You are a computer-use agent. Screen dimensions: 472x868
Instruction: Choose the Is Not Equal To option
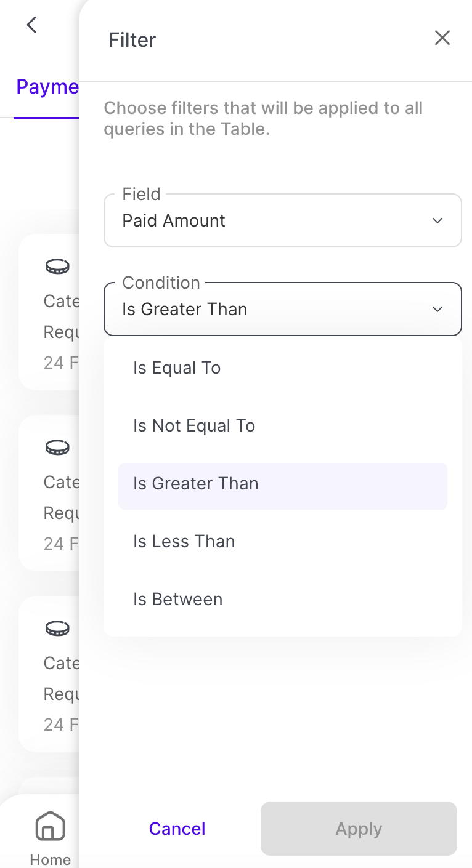click(194, 426)
